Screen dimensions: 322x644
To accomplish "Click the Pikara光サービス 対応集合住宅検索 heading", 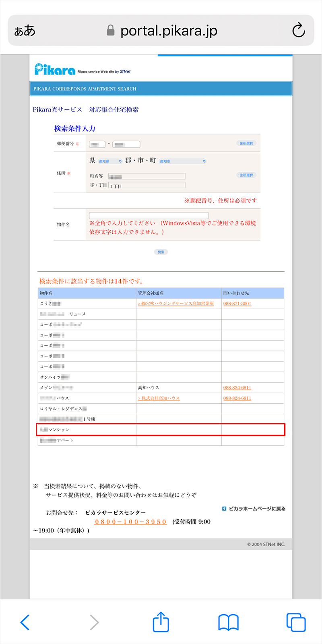I will click(x=86, y=109).
